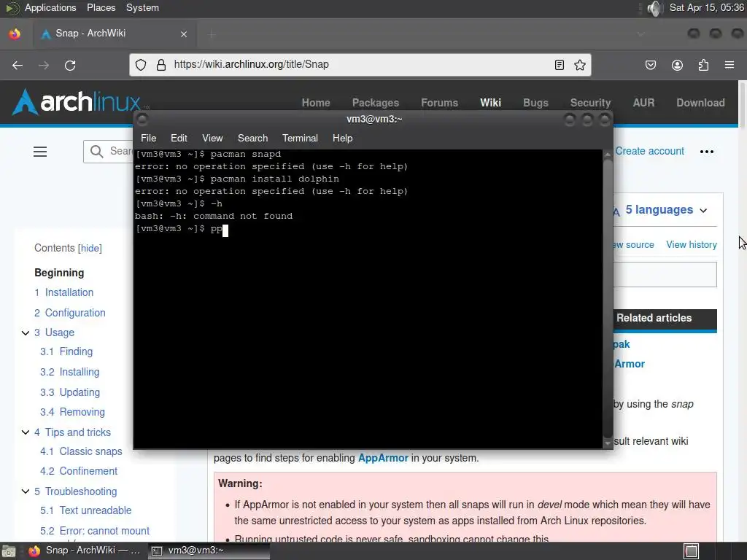Open the Forums nav link
Viewport: 747px width, 560px height.
click(x=439, y=103)
